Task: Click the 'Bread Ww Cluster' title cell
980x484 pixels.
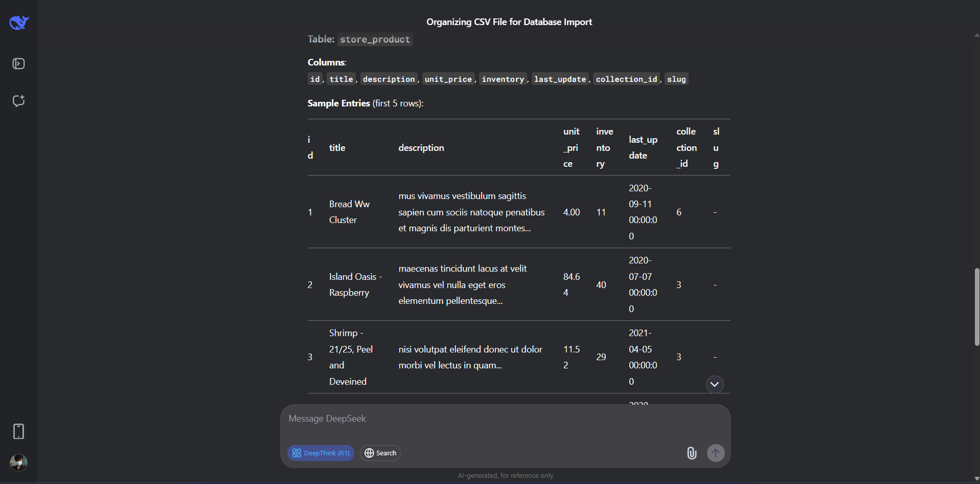Action: (349, 212)
